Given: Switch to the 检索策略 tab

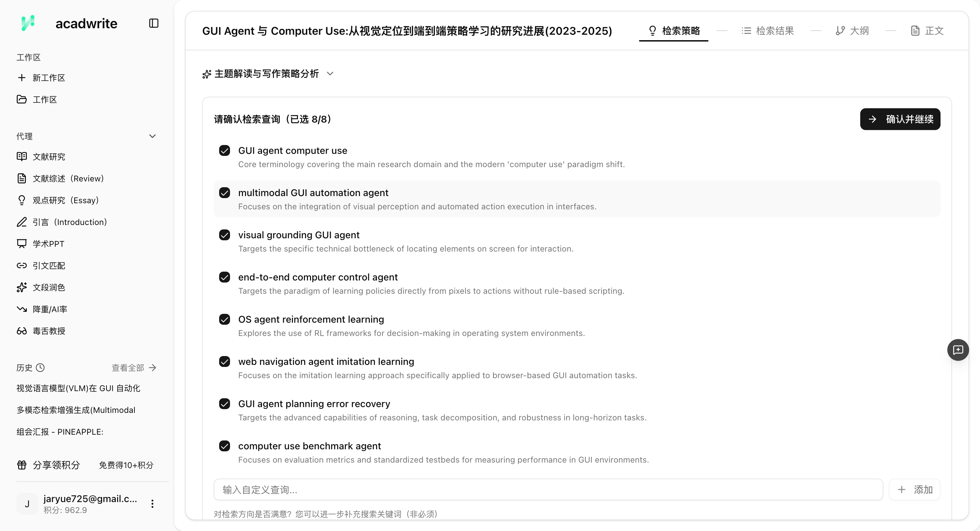Looking at the screenshot, I should tap(674, 30).
